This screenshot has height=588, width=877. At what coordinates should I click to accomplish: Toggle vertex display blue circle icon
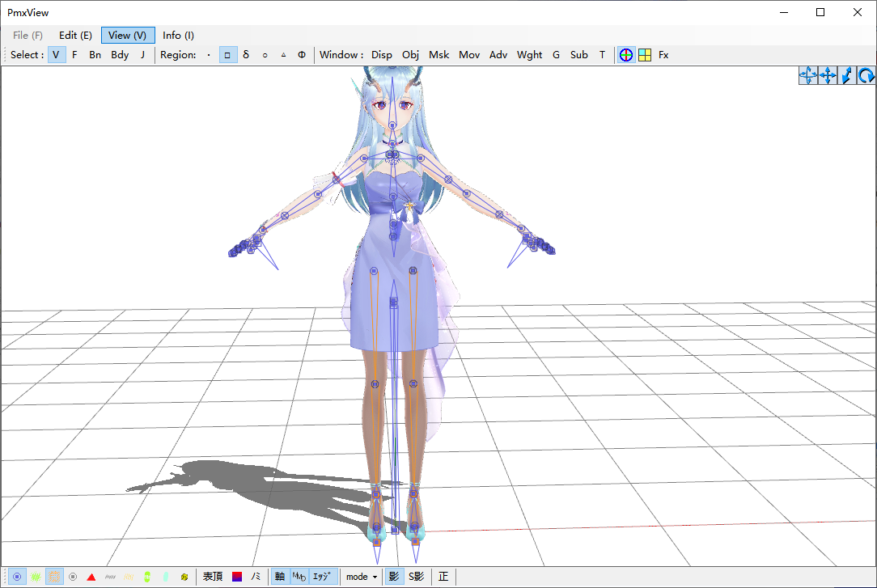pyautogui.click(x=17, y=577)
